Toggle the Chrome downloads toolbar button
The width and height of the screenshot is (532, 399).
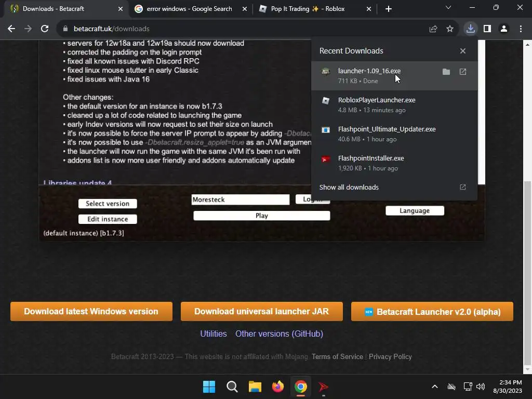click(x=471, y=29)
